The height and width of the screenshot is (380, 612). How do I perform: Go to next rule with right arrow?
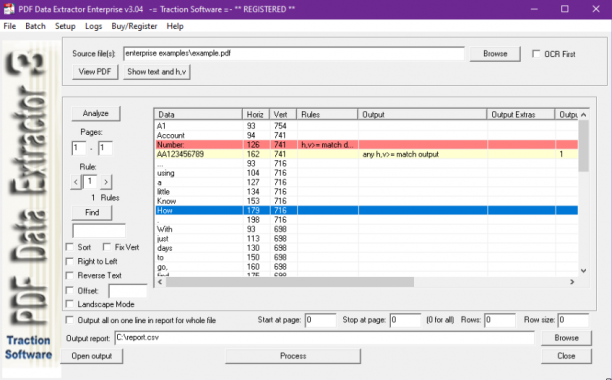click(x=106, y=182)
